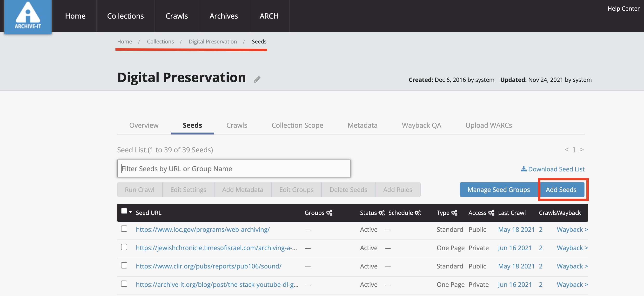Expand select-all dropdown arrow beside Seed URL
Screen dimensions: 644x296
130,212
